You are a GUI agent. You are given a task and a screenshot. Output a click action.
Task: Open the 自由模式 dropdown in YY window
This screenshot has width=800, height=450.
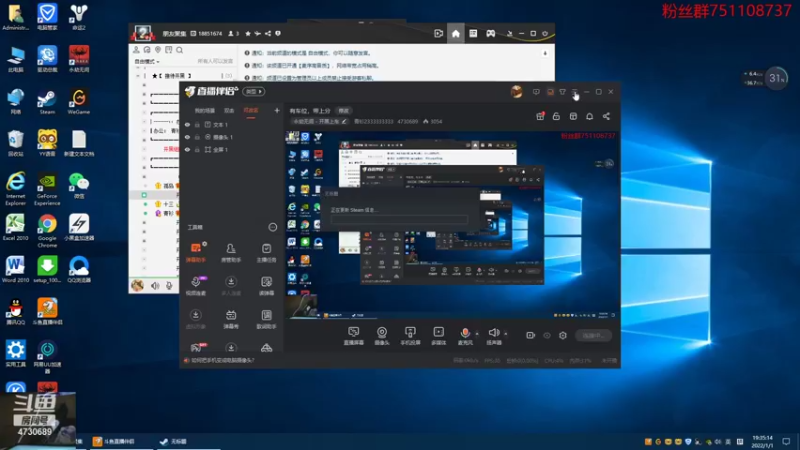147,61
